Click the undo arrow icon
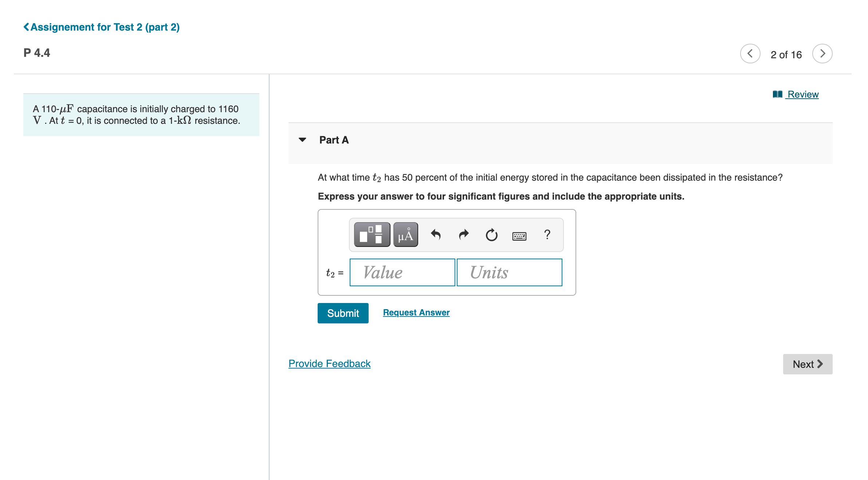Screen dimensions: 868x480 pos(436,235)
